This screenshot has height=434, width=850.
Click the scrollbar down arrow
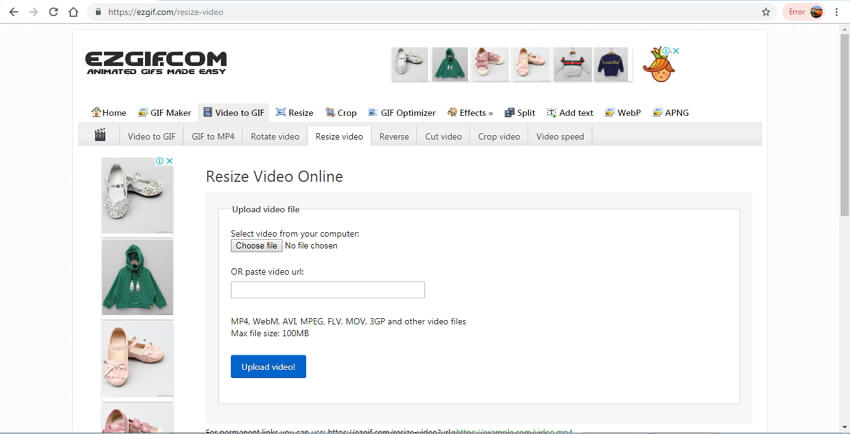click(844, 427)
